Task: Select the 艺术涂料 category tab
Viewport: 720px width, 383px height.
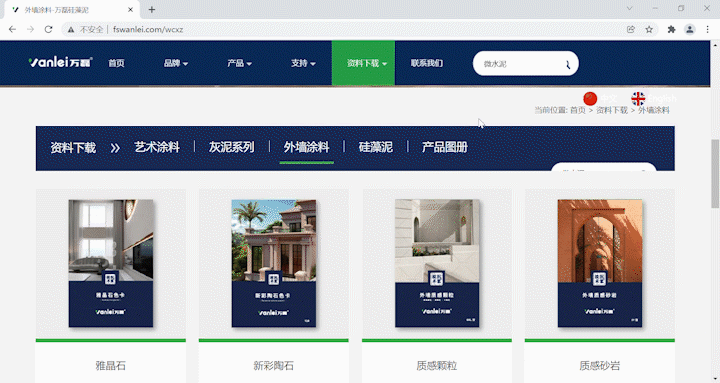Action: click(x=157, y=147)
